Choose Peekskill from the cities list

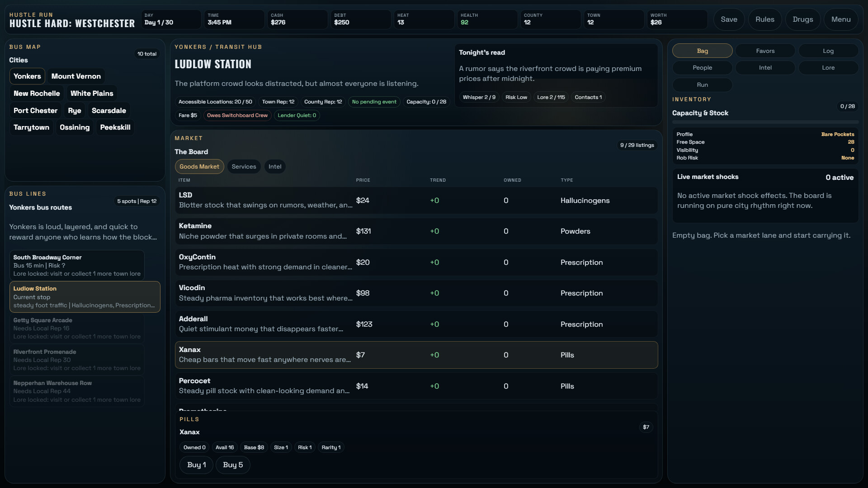[x=115, y=127]
